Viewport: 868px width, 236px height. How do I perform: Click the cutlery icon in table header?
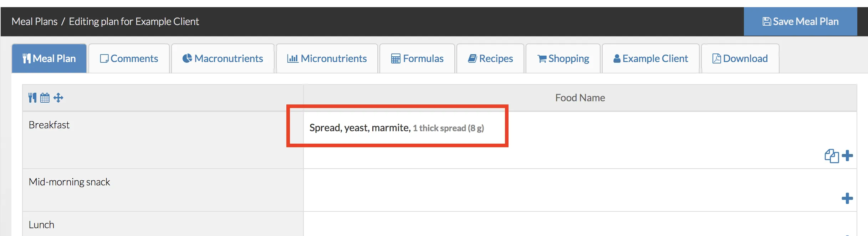(x=32, y=98)
